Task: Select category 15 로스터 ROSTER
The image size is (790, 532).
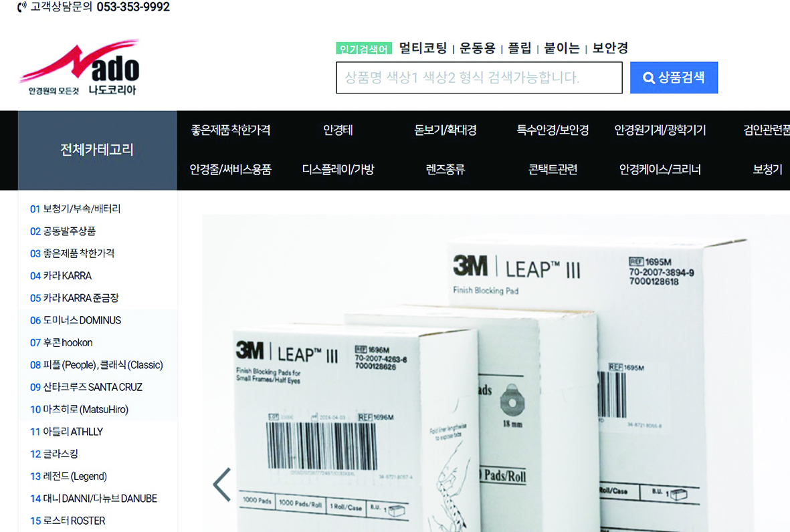Action: click(x=68, y=521)
